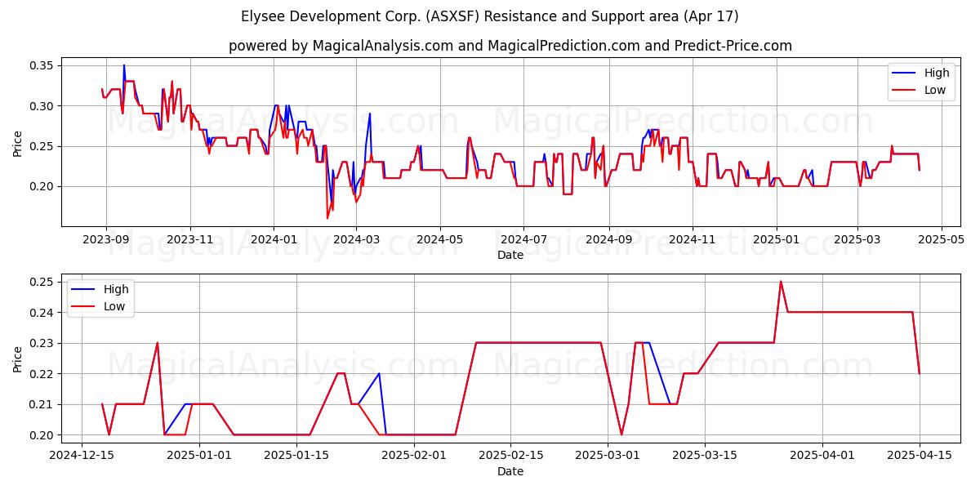Click the 0.25 peak point on the bottom chart line
Viewport: 980px width, 490px height.
[x=781, y=282]
